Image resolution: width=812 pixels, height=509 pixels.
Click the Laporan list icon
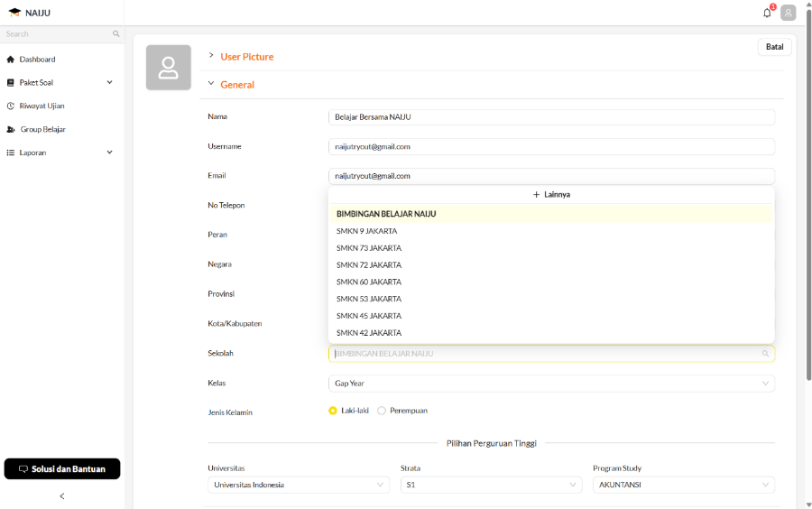[x=10, y=153]
